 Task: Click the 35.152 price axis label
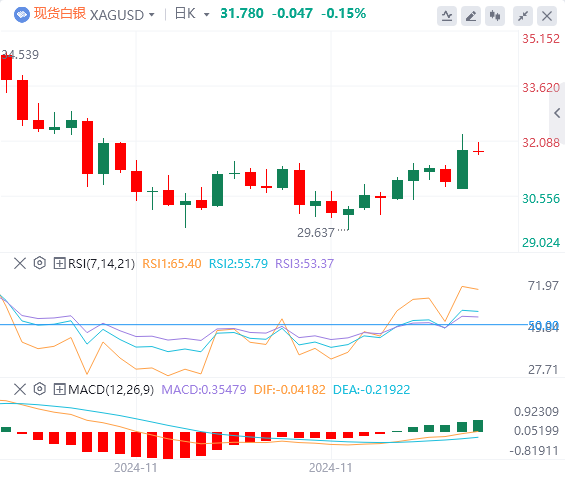click(x=541, y=39)
